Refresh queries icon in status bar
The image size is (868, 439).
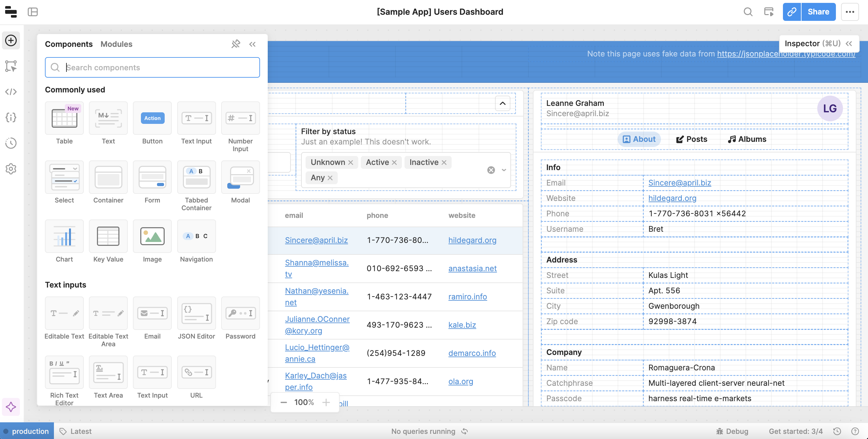(465, 431)
